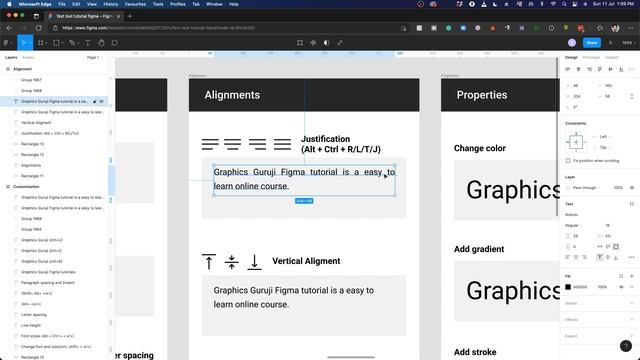Open text type details three-dot menu
The image size is (640, 360).
631,257
